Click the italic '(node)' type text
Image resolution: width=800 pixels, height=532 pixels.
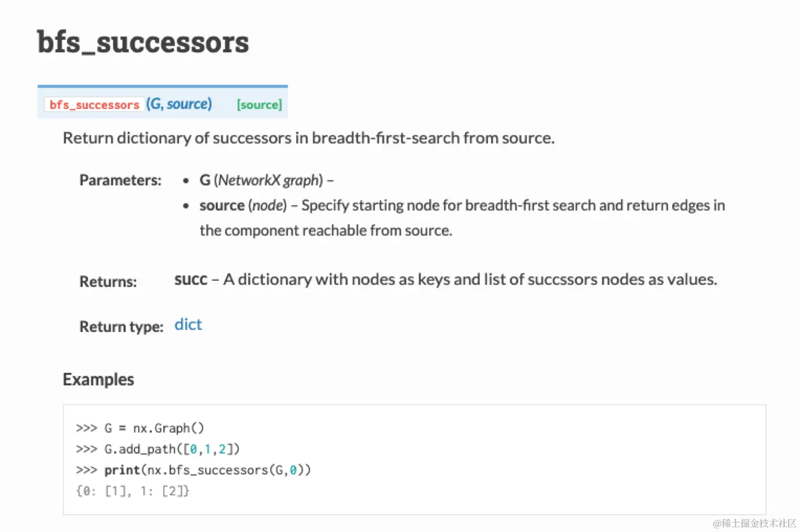click(268, 205)
